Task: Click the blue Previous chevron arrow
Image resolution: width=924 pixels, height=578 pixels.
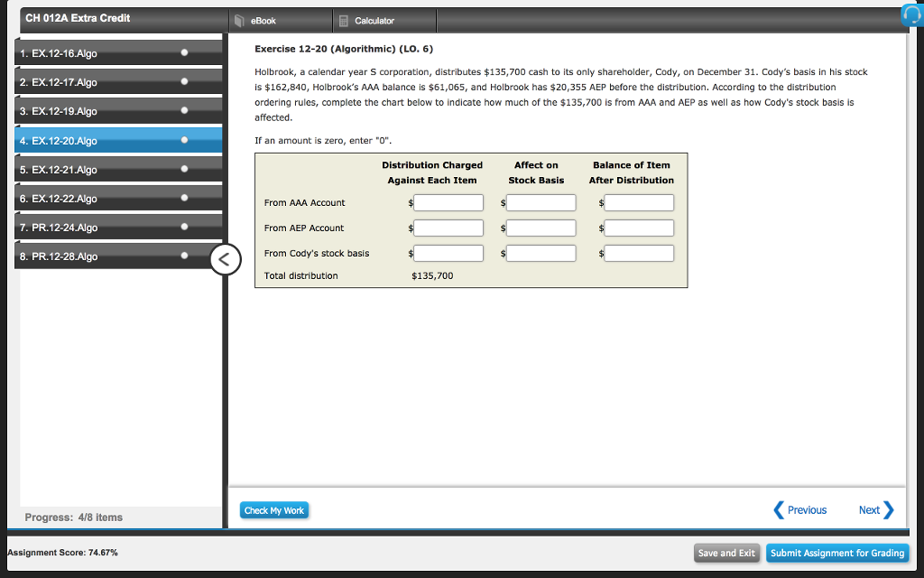Action: click(x=778, y=509)
